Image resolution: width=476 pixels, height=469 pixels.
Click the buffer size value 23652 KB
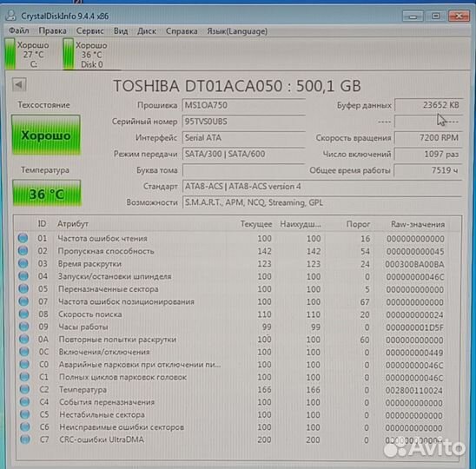(x=428, y=105)
